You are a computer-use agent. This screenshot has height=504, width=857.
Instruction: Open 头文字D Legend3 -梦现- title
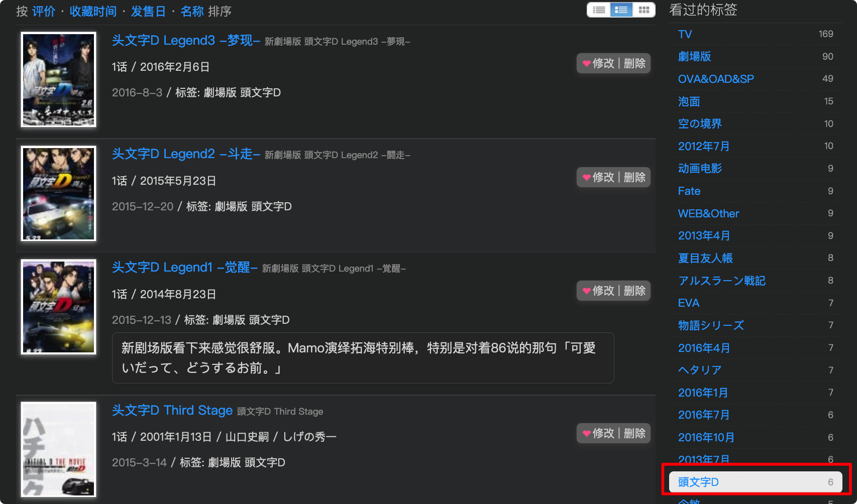[186, 41]
